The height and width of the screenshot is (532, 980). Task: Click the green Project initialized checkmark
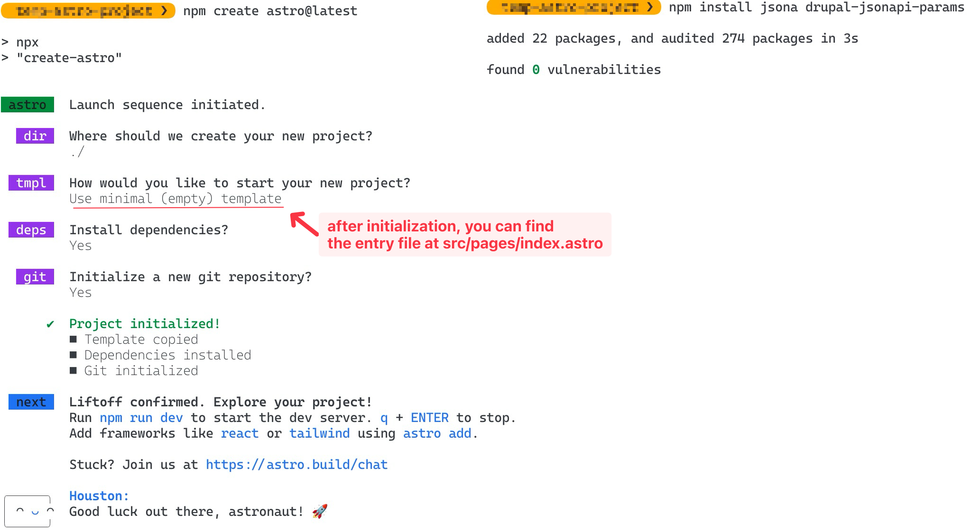click(50, 324)
